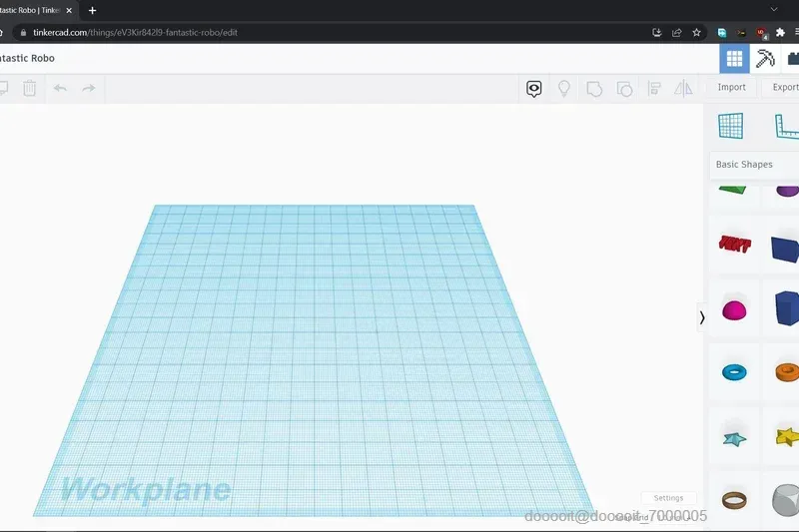The height and width of the screenshot is (532, 799).
Task: Click the Ungroup shapes icon
Action: 624,89
